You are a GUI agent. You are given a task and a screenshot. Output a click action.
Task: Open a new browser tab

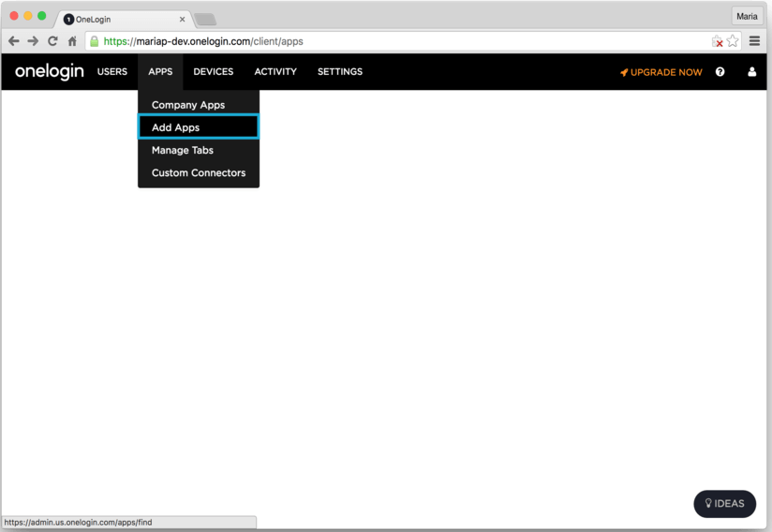(205, 20)
